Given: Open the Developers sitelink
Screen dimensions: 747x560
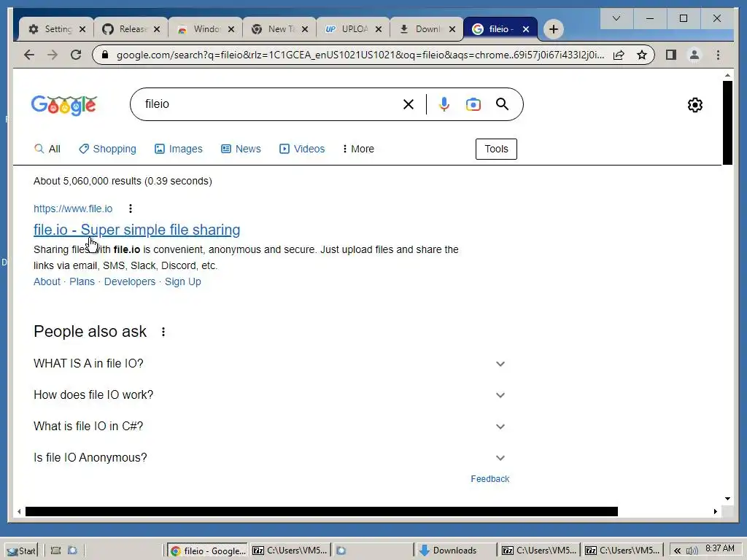Looking at the screenshot, I should [x=130, y=282].
